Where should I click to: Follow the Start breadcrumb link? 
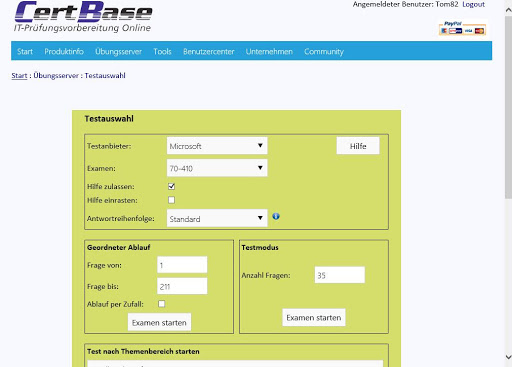click(x=19, y=76)
